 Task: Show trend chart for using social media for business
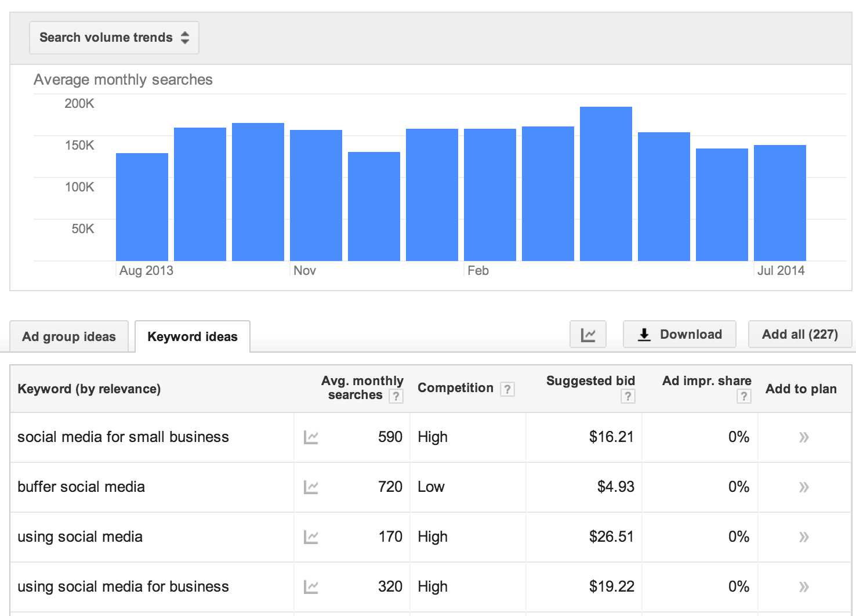[311, 587]
